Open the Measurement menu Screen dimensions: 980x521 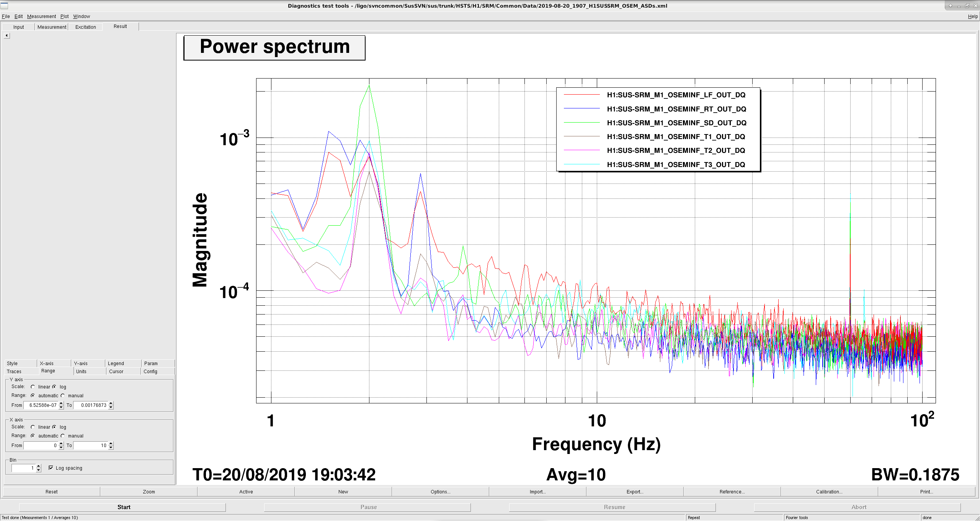[x=41, y=16]
